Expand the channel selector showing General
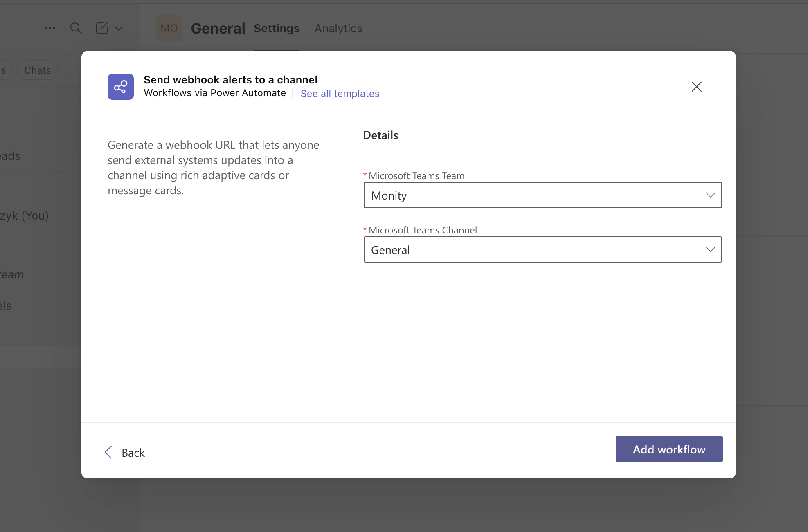This screenshot has width=808, height=532. click(711, 249)
